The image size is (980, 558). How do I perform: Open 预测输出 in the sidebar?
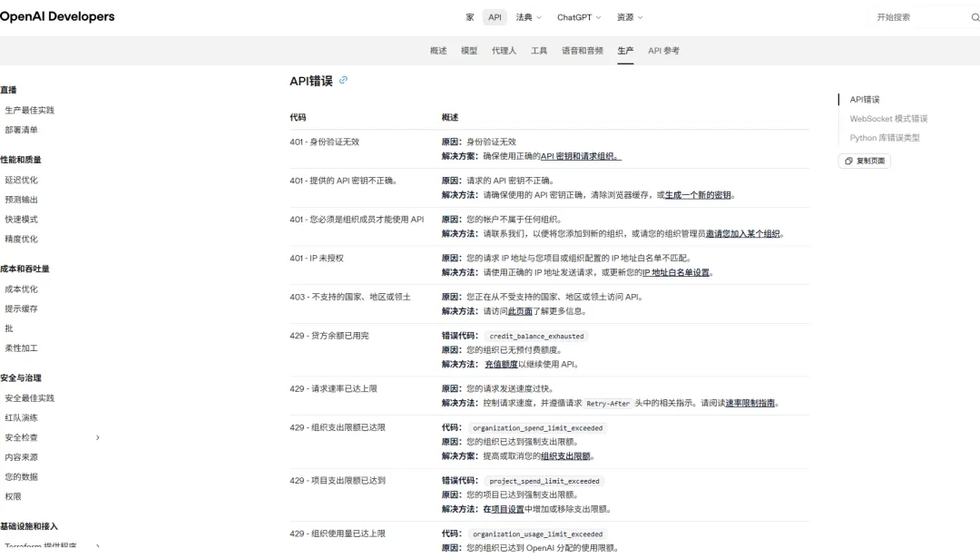pyautogui.click(x=21, y=200)
